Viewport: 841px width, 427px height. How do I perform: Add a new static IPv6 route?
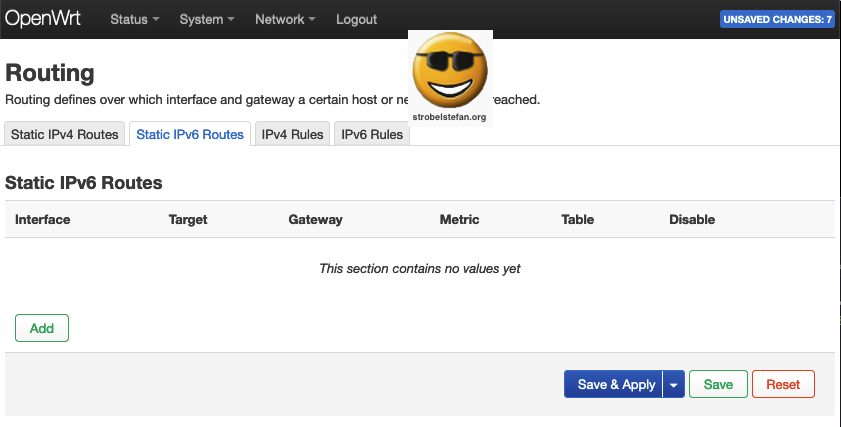tap(42, 328)
